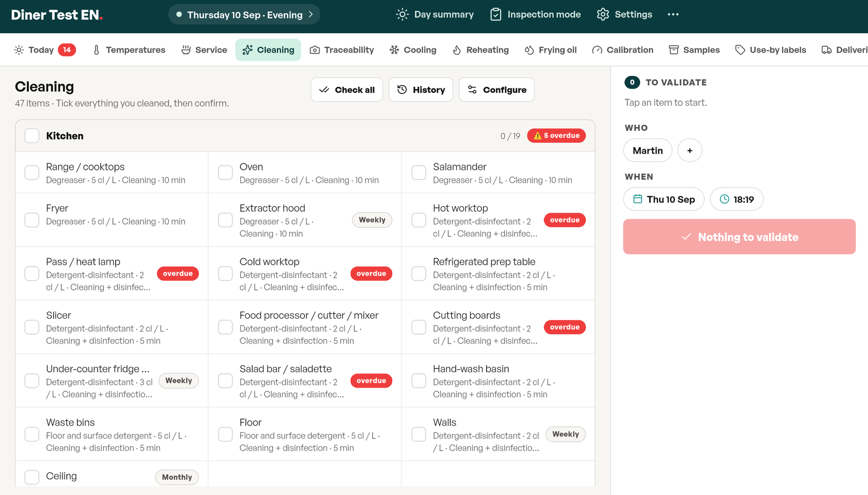Click the calendar icon beside Thu 10 Sep
The height and width of the screenshot is (495, 868).
638,199
